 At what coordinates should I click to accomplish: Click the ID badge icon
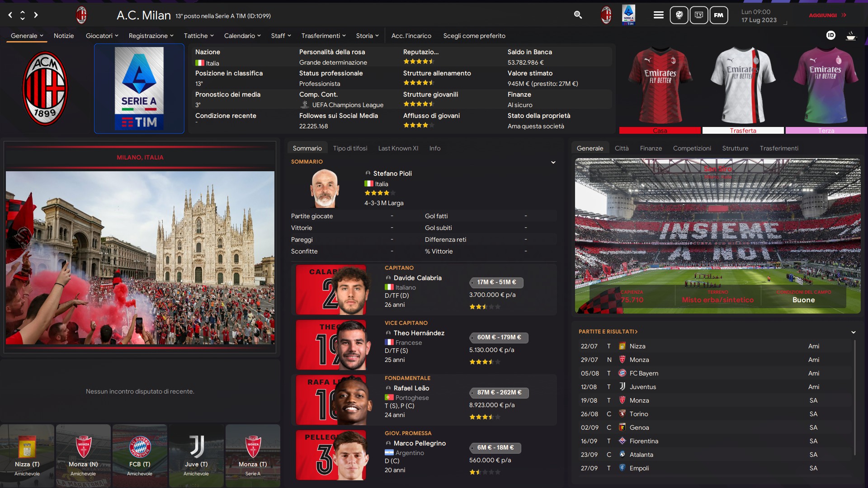830,35
